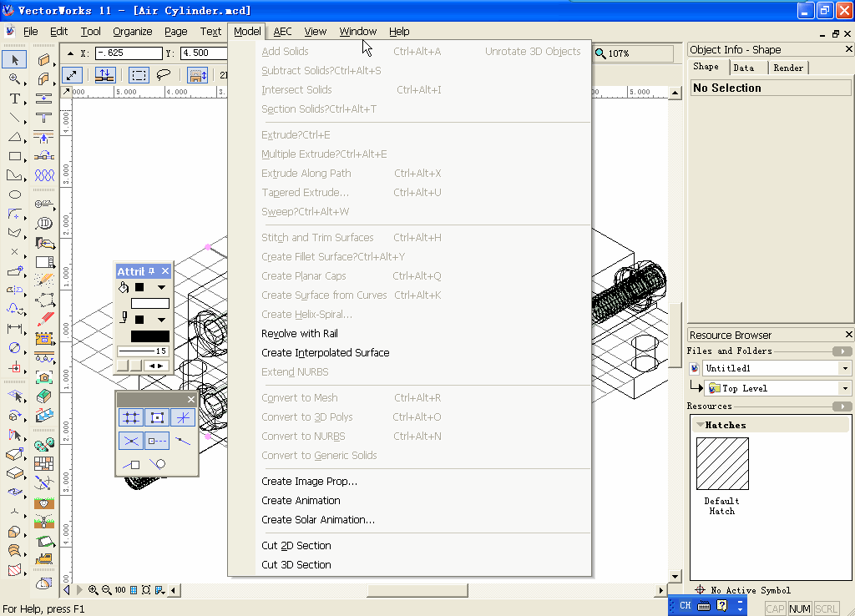The image size is (855, 616).
Task: Select the diameter dimension circle tool
Action: coord(15,347)
